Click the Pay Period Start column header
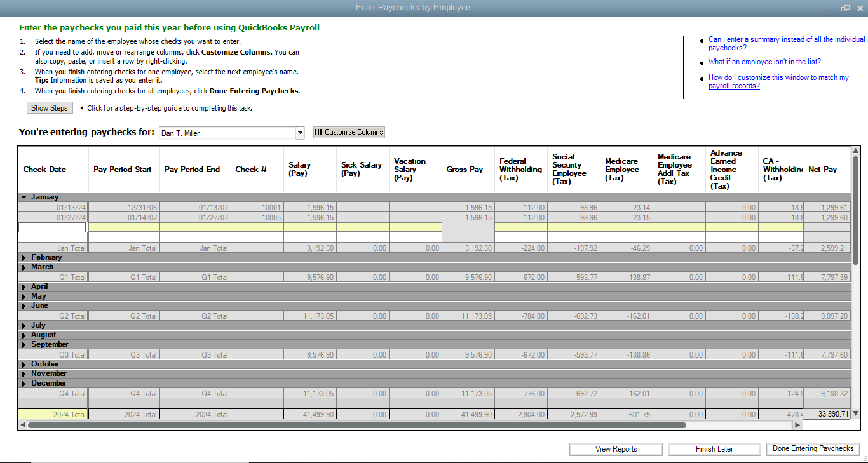The height and width of the screenshot is (463, 868). click(123, 170)
